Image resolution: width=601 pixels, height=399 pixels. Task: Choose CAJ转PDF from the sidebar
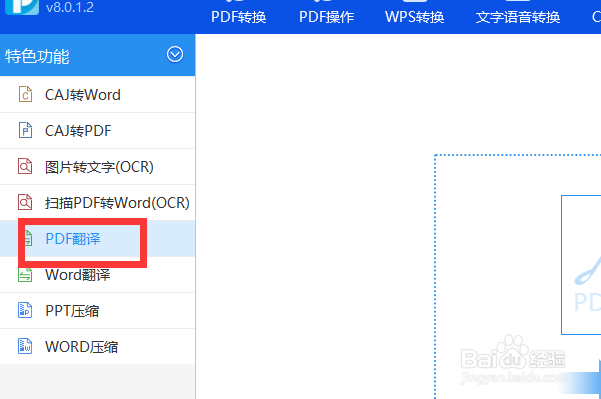[97, 131]
